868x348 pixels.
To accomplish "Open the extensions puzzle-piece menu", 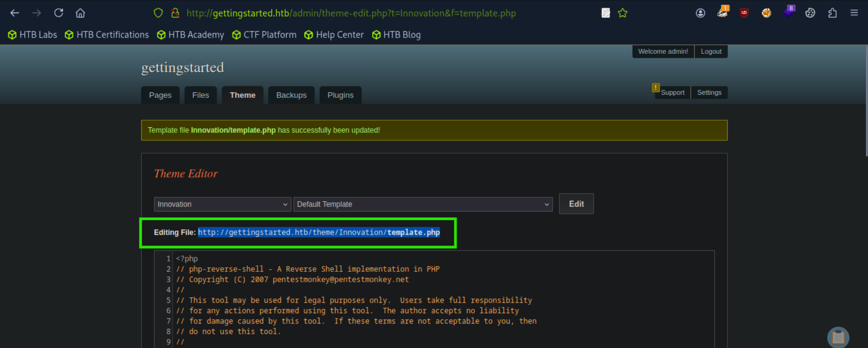I will (832, 13).
